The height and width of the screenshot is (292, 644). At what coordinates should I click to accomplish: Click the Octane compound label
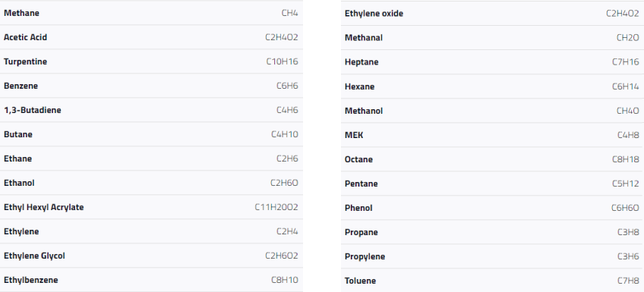[x=358, y=159]
